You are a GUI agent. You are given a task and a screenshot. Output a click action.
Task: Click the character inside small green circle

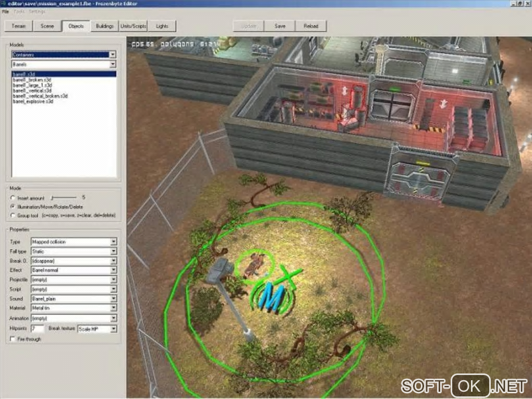[254, 267]
